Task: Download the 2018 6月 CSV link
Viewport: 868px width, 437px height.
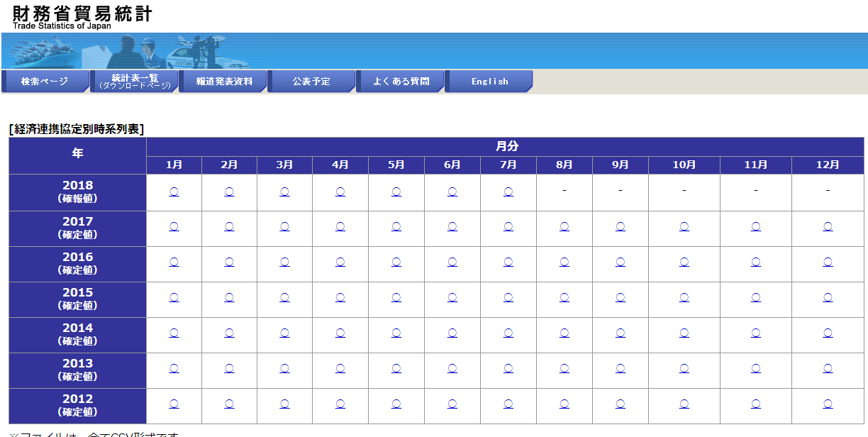Action: coord(452,192)
